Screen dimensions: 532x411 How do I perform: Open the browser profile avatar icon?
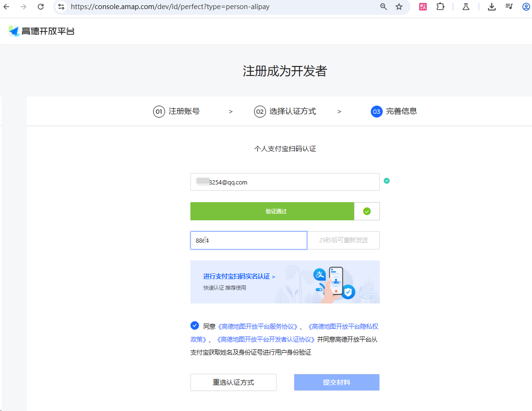point(526,6)
